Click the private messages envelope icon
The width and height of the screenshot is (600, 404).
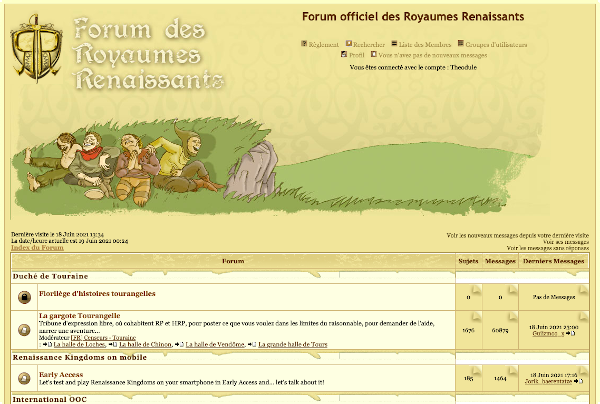click(x=374, y=54)
